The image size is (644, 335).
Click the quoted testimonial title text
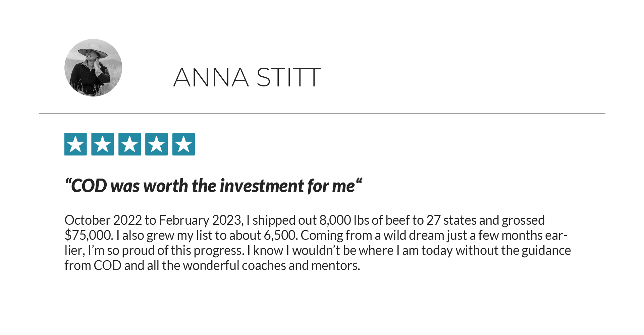tap(213, 186)
